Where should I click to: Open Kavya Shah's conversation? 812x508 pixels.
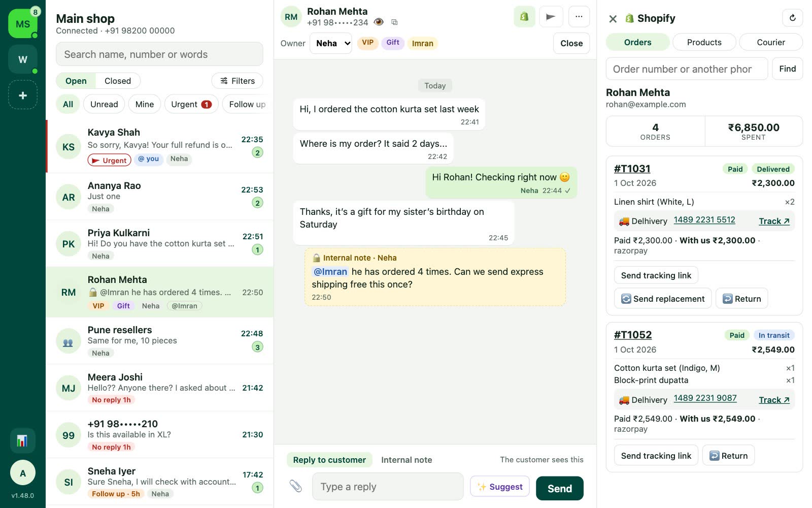(x=159, y=147)
